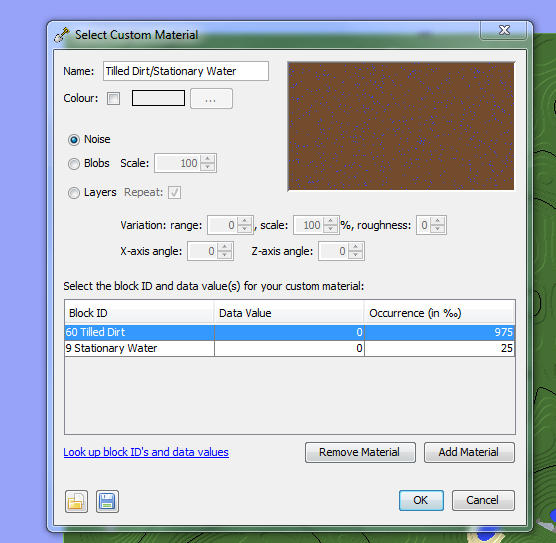Decrease Z-axis angle with down arrow
Screen dimensions: 556x543
(355, 255)
